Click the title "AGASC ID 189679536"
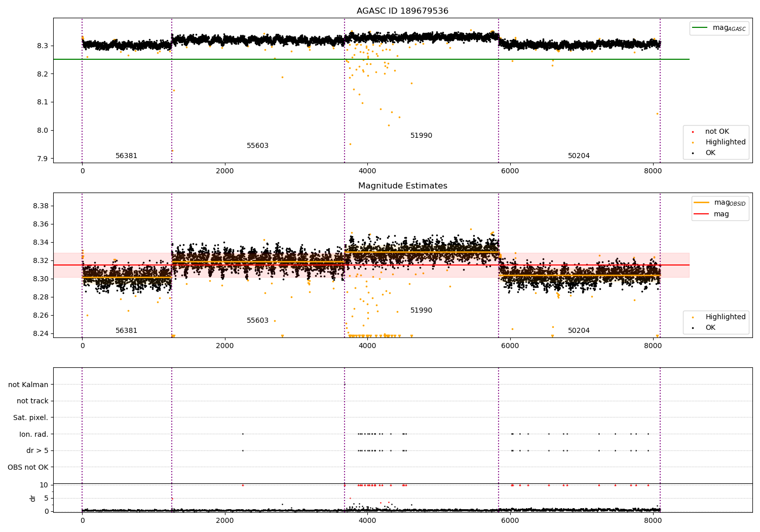The height and width of the screenshot is (532, 760). (402, 11)
